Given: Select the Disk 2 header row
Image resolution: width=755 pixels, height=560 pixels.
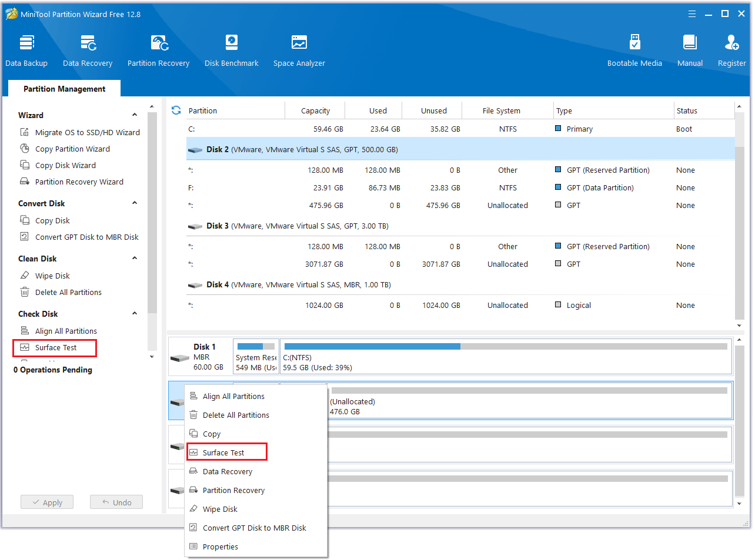Looking at the screenshot, I should (460, 149).
